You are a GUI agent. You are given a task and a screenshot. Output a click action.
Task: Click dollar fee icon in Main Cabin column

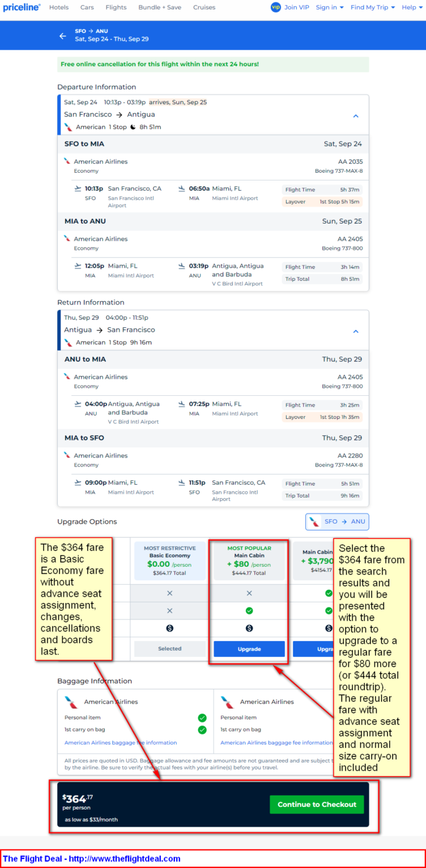(x=249, y=628)
